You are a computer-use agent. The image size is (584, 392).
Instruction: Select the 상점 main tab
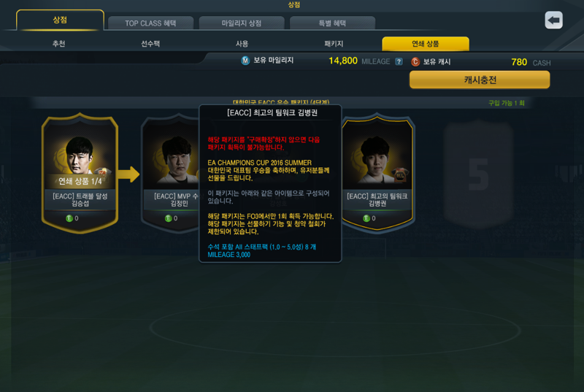point(60,20)
